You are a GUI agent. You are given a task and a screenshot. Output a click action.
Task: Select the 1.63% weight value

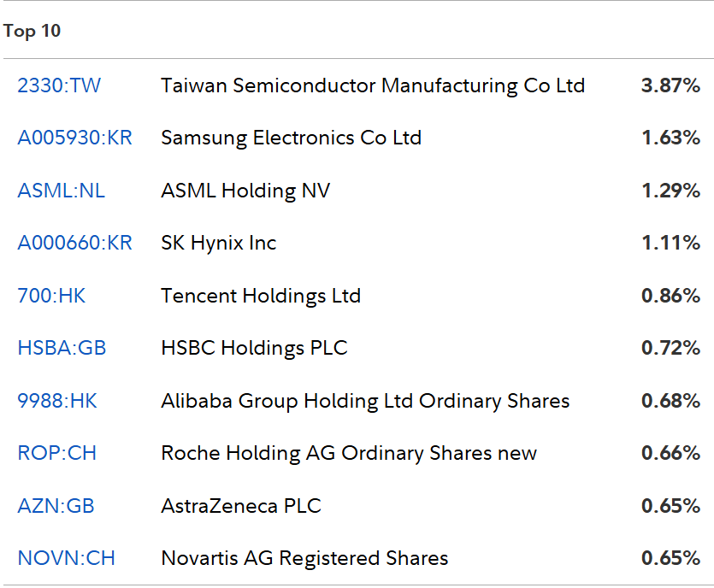pos(670,138)
